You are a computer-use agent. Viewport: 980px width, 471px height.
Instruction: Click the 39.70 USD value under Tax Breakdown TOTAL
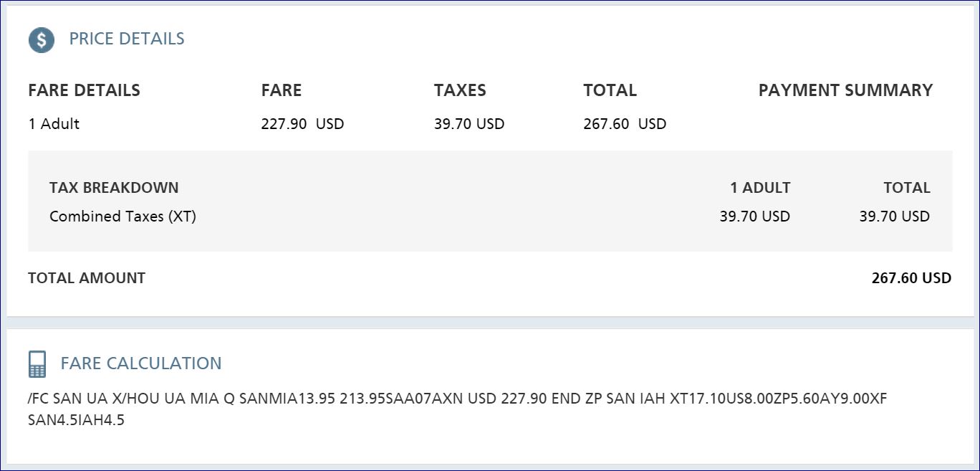tap(894, 217)
